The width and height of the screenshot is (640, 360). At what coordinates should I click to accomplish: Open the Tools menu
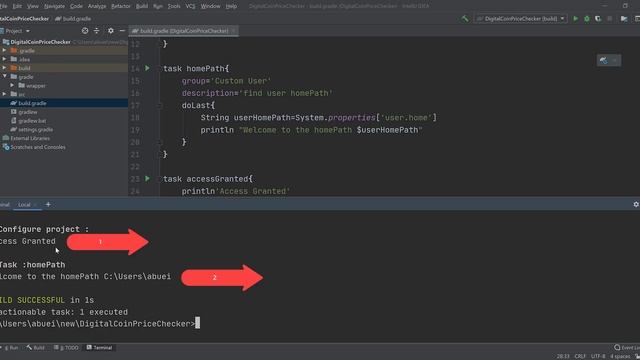174,6
